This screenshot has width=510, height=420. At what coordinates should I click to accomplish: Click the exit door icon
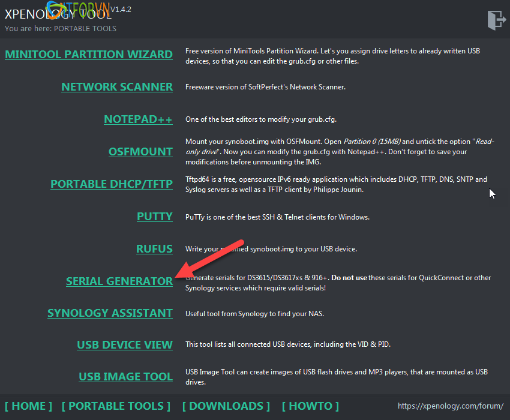[497, 20]
